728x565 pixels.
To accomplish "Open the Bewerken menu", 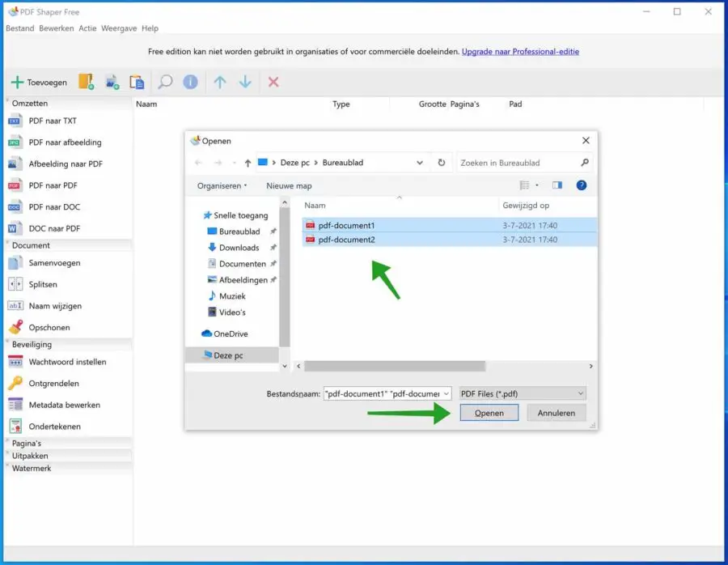I will (56, 28).
